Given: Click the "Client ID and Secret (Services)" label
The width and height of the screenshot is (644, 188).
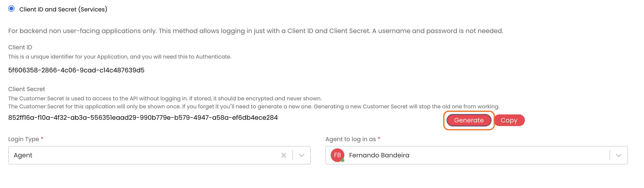Looking at the screenshot, I should click(63, 9).
